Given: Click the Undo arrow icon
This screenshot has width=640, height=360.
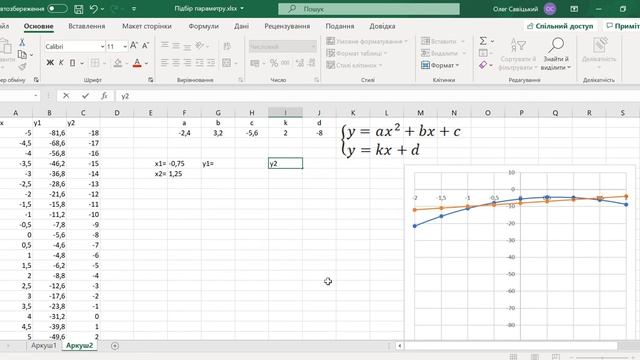Looking at the screenshot, I should click(94, 9).
